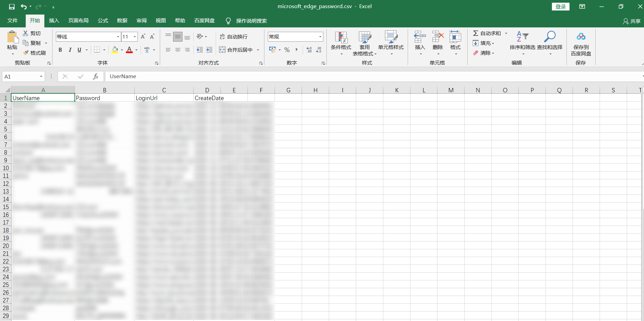Toggle align text left
This screenshot has width=644, height=321.
(x=168, y=50)
